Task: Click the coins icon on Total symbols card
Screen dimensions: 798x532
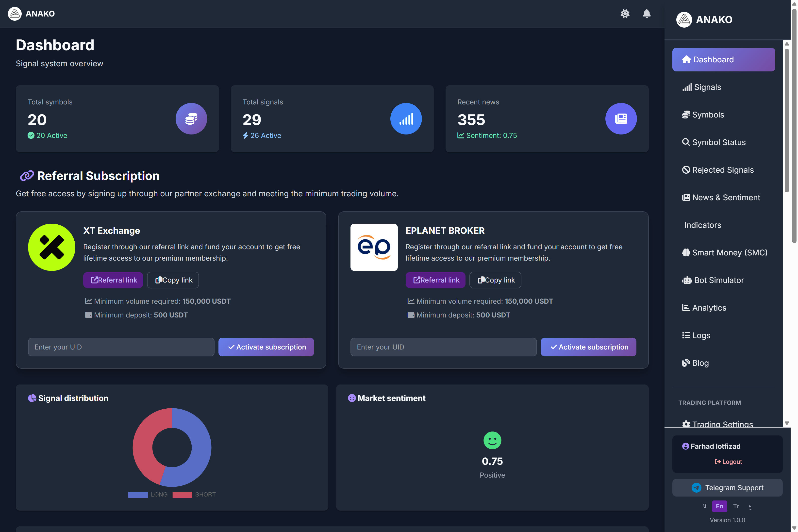Action: 191,119
